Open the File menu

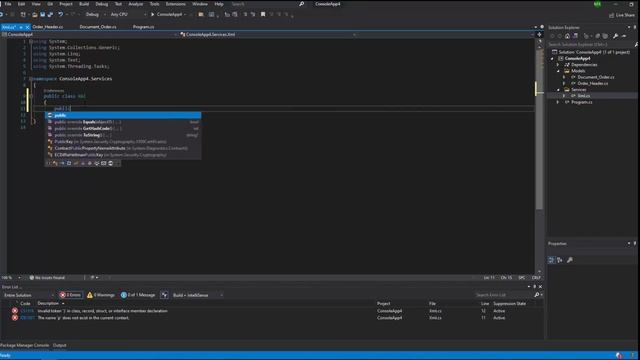coord(8,4)
